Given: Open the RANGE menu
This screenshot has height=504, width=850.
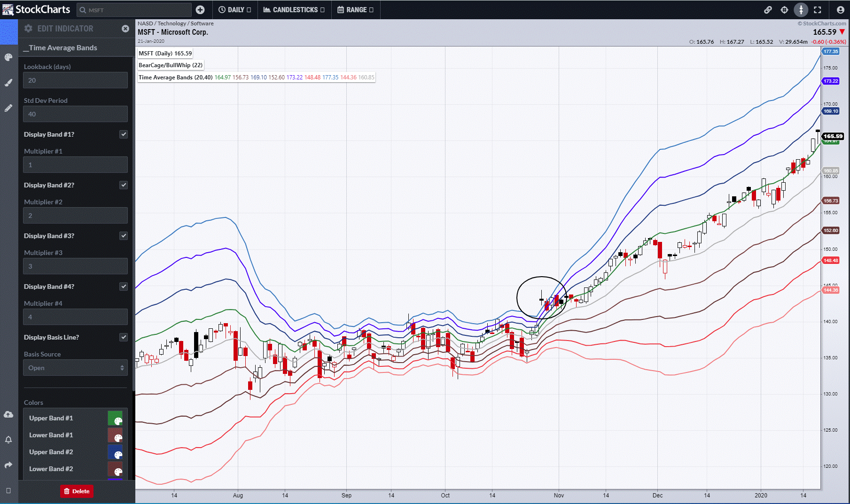Looking at the screenshot, I should 355,10.
